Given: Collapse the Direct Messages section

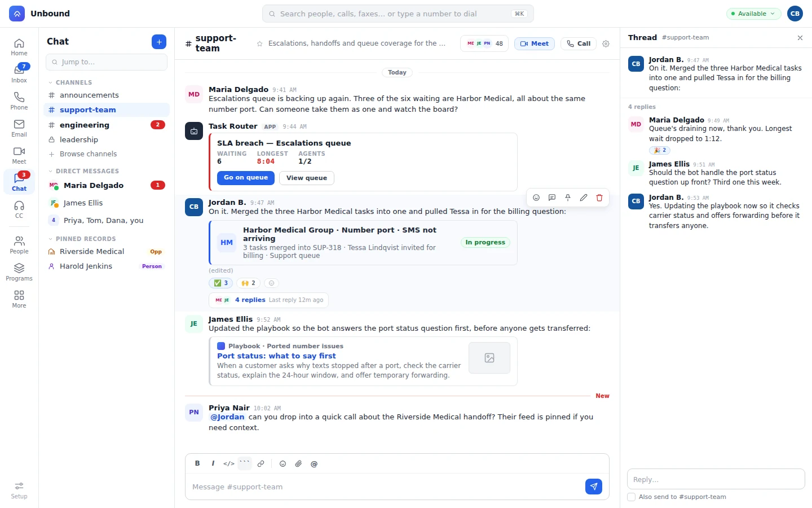Looking at the screenshot, I should tap(84, 171).
